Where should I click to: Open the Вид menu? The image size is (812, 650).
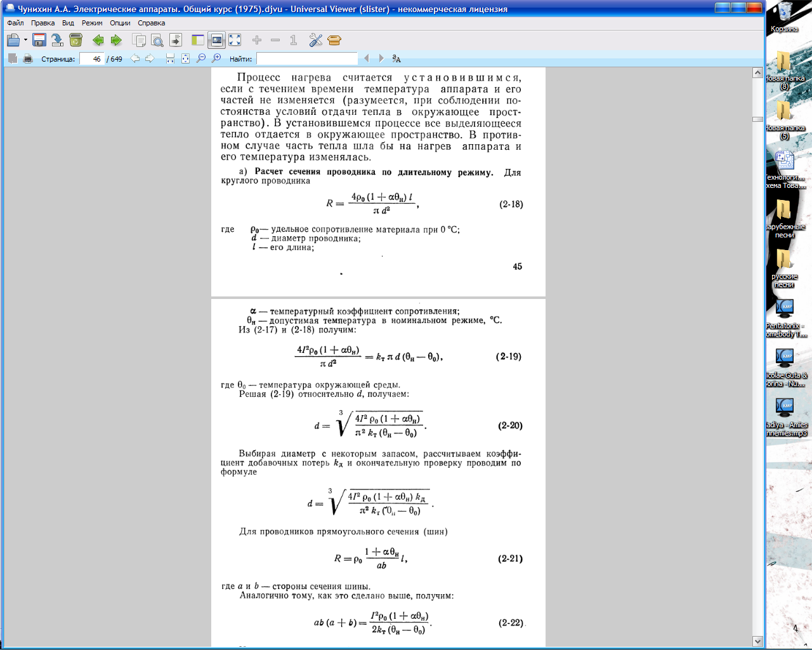[68, 23]
